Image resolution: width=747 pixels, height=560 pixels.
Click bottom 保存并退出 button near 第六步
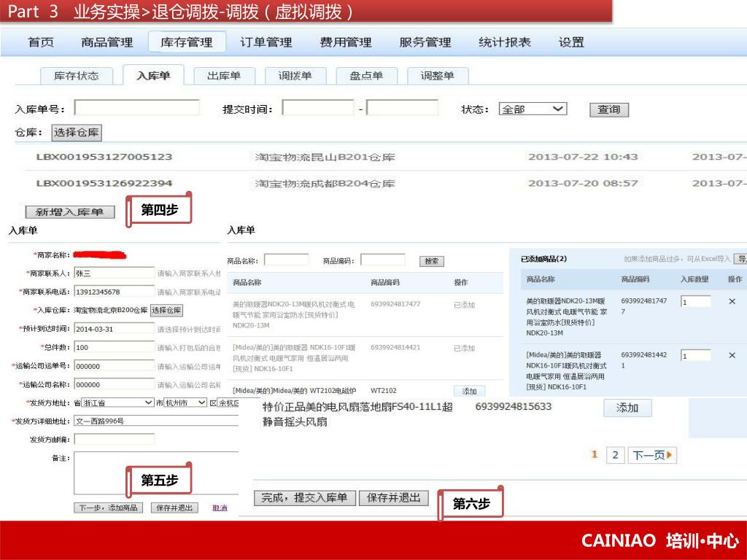coord(393,497)
